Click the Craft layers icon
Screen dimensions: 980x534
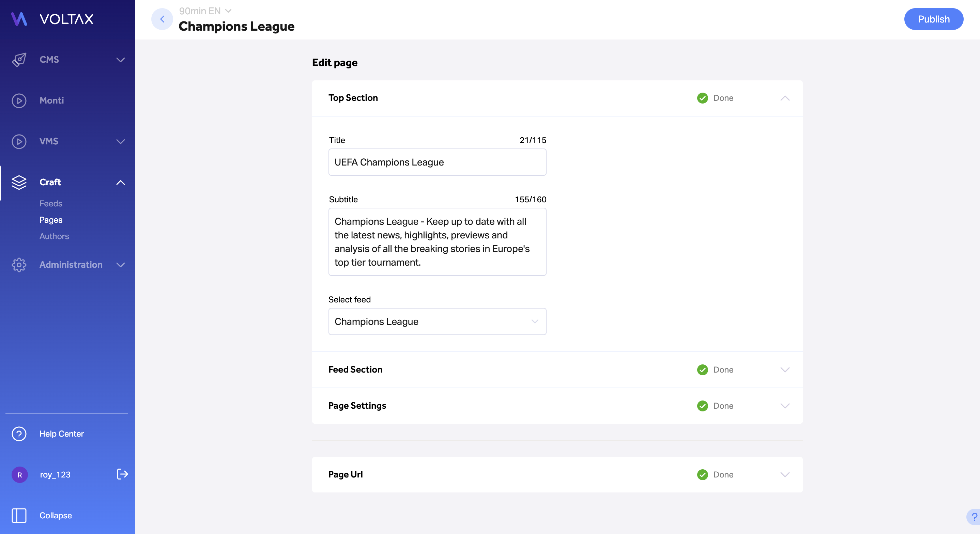[19, 182]
